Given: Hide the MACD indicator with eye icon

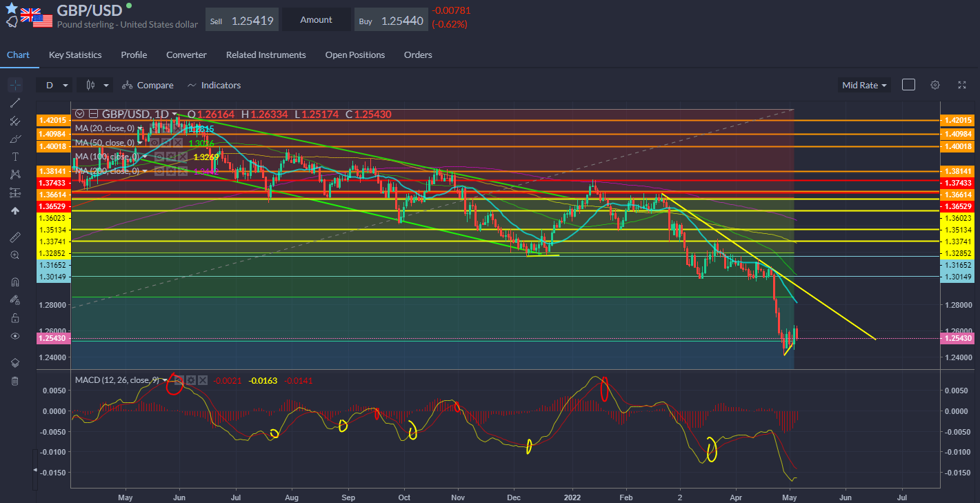Looking at the screenshot, I should coord(179,380).
